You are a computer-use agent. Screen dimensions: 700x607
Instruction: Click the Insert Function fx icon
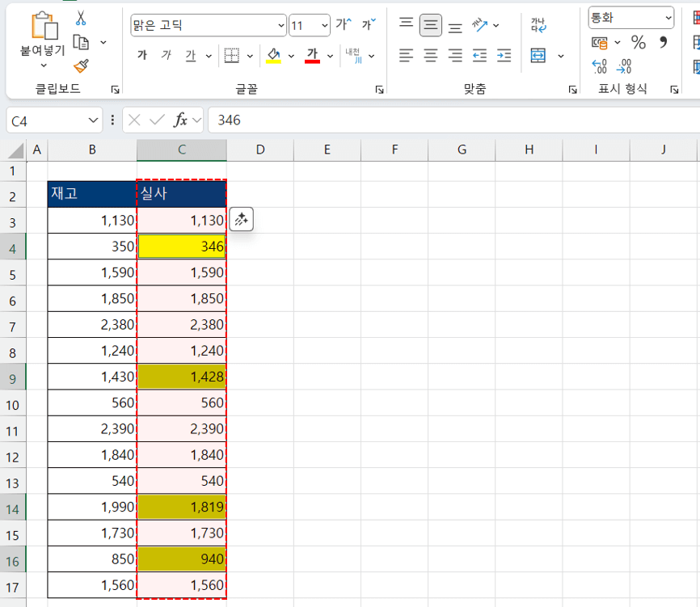click(181, 120)
